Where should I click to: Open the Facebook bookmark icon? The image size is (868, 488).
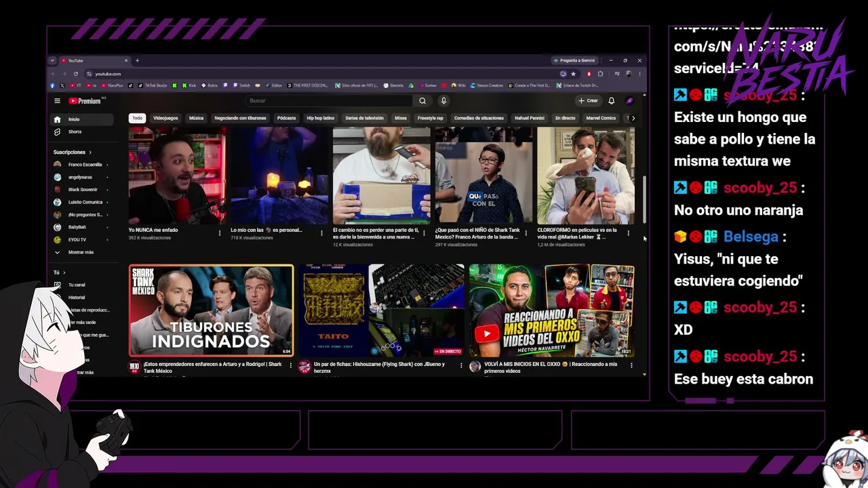click(53, 85)
